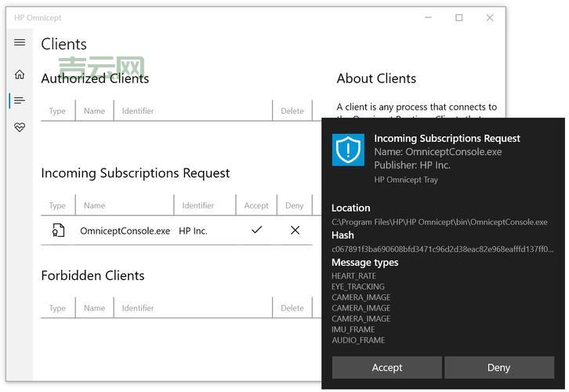Click the OmniceptConsole.exe file type icon
Image resolution: width=569 pixels, height=392 pixels.
click(58, 230)
